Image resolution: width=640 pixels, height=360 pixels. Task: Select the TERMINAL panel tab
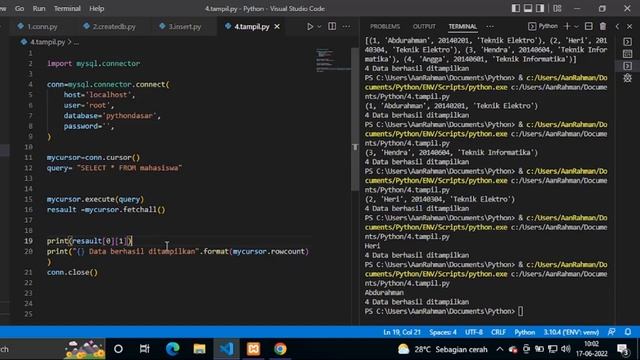click(462, 27)
